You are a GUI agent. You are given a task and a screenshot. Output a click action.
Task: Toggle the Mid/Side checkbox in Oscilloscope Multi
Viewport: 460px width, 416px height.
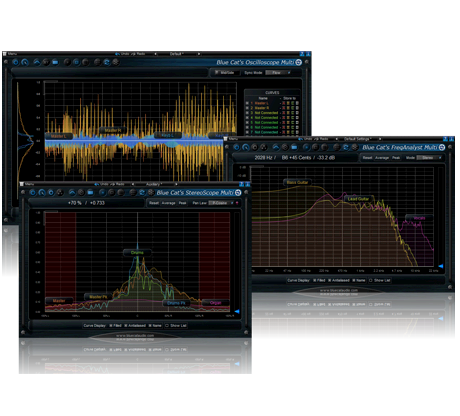[216, 73]
